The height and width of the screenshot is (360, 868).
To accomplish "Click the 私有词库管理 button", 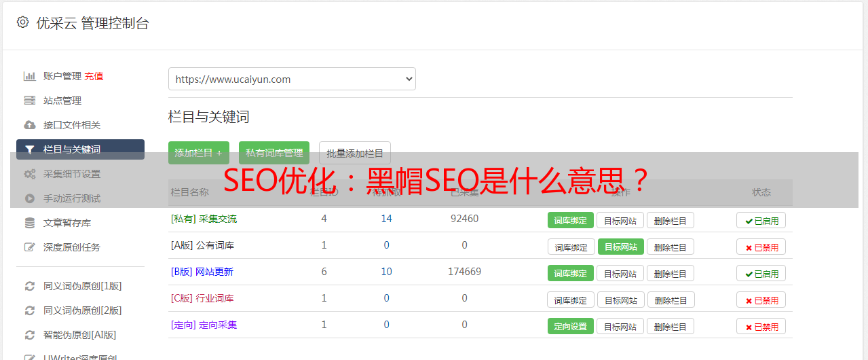I will pyautogui.click(x=274, y=153).
